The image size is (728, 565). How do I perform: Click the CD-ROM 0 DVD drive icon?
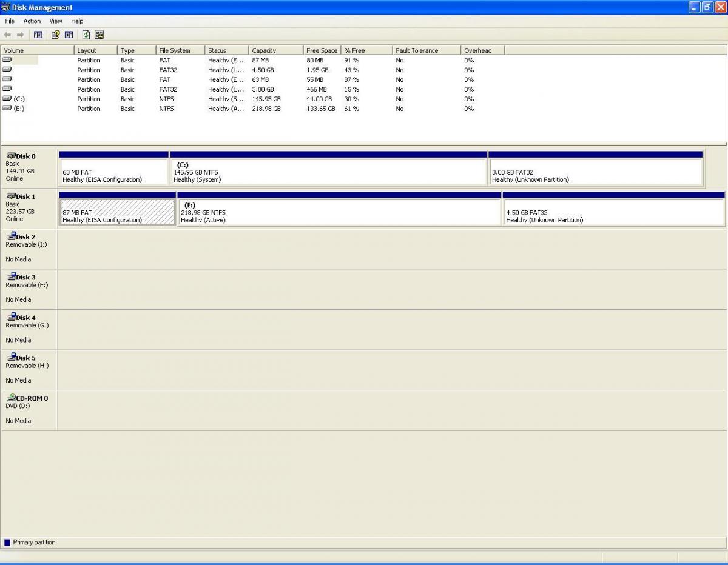click(11, 398)
